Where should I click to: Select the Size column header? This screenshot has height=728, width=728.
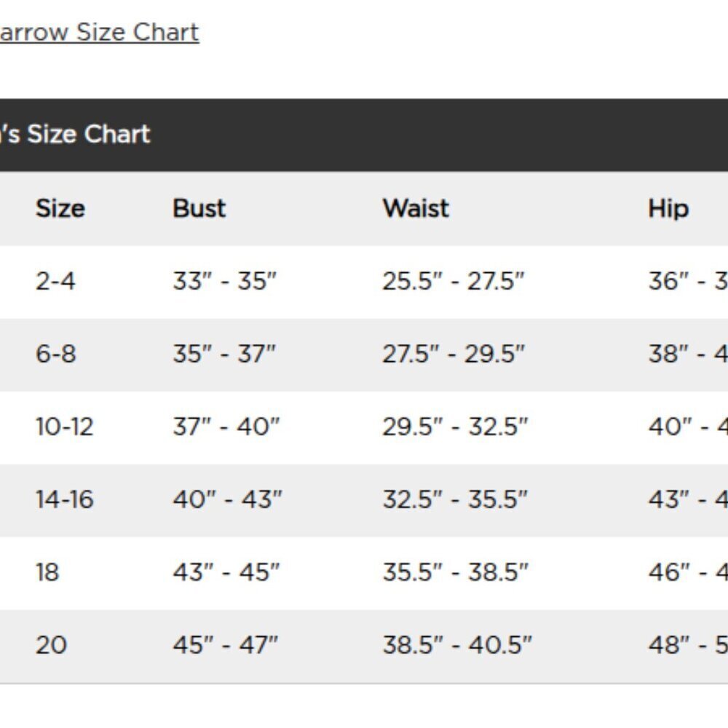(x=60, y=208)
